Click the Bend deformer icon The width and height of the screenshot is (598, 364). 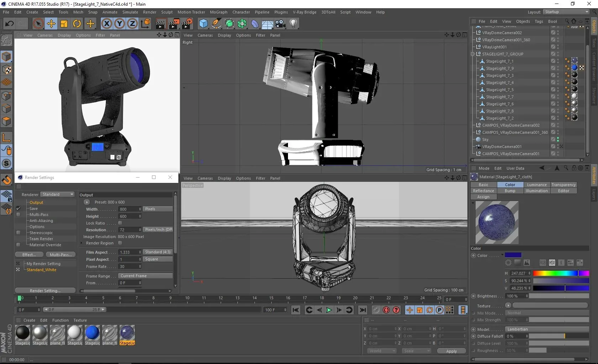pyautogui.click(x=255, y=24)
